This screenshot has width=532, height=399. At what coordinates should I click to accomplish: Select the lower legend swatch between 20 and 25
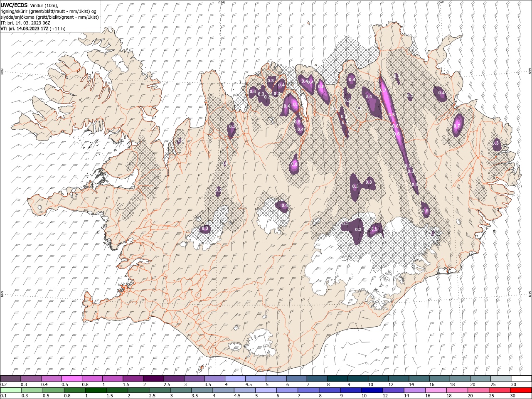478,390
